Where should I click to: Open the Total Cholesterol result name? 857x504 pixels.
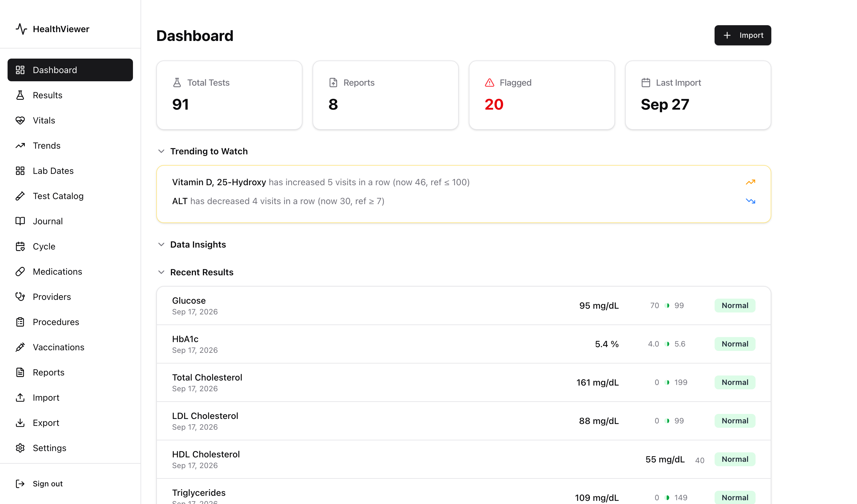207,377
